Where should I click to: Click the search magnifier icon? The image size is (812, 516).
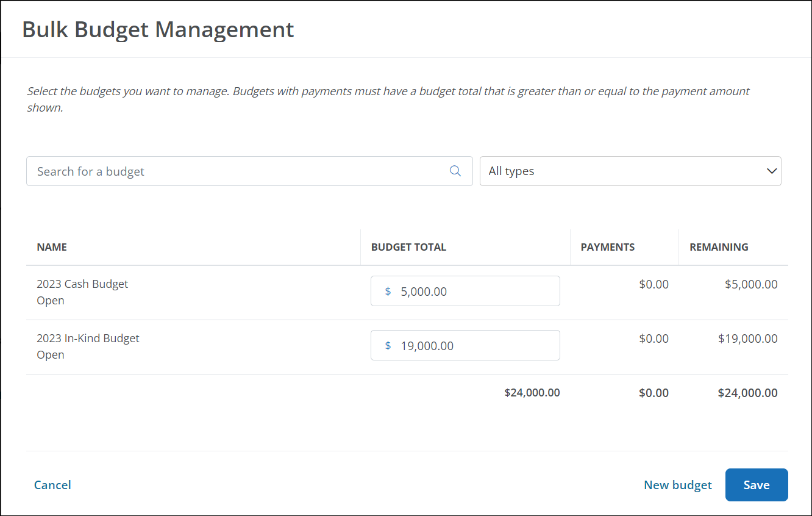(x=455, y=171)
